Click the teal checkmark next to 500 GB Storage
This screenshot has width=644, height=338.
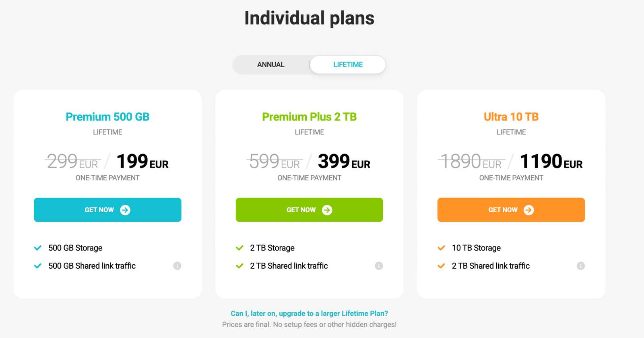click(38, 247)
